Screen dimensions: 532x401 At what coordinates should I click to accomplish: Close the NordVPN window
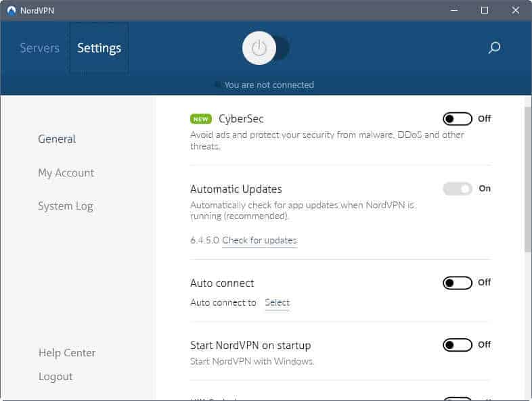(x=516, y=10)
